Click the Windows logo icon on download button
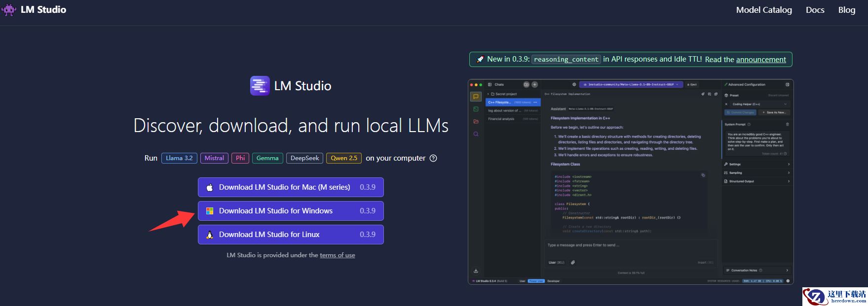This screenshot has height=306, width=868. click(209, 211)
